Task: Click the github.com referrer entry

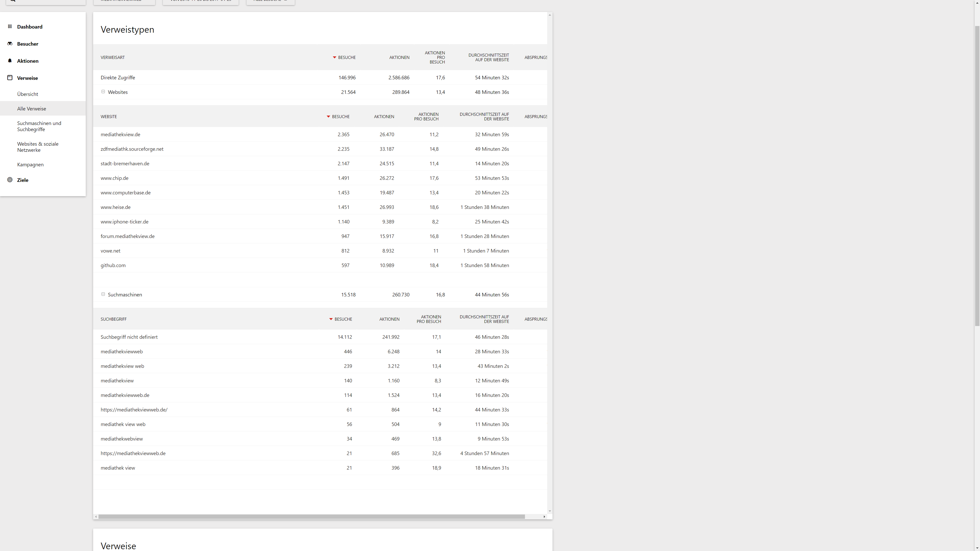Action: click(x=113, y=265)
